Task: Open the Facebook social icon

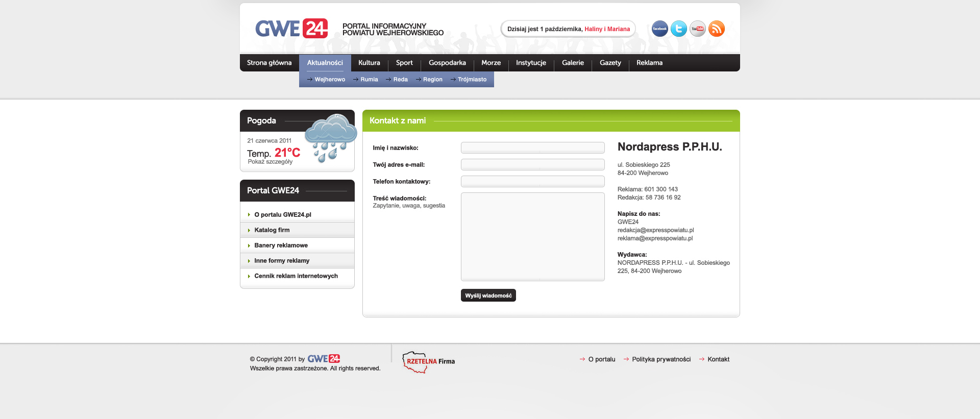Action: 659,29
